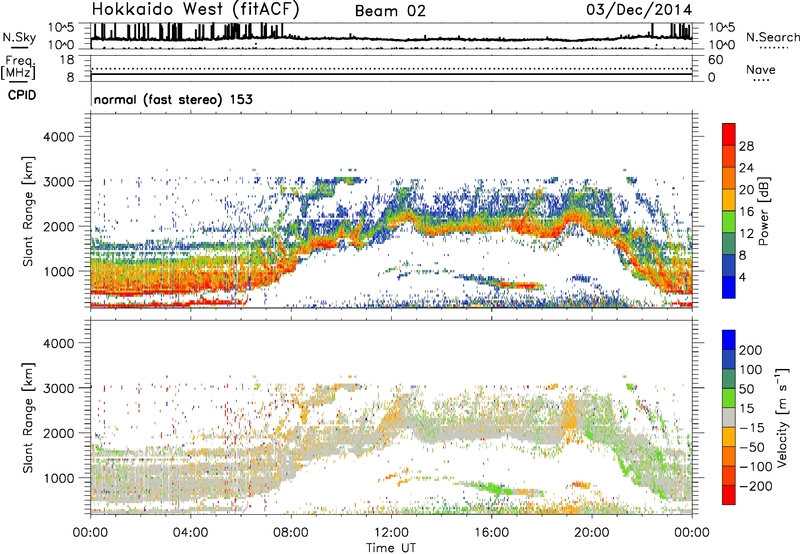Pick the yellow segment of the power color bar
800x554 pixels.
(729, 199)
